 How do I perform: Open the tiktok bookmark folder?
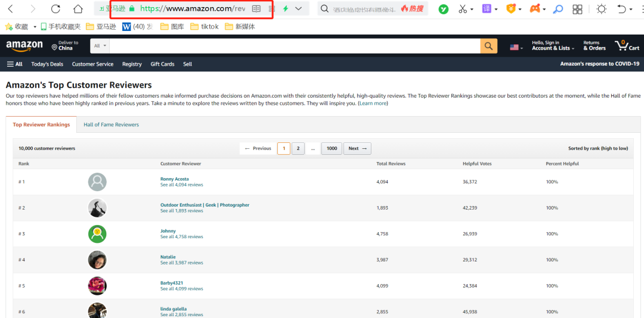point(205,27)
